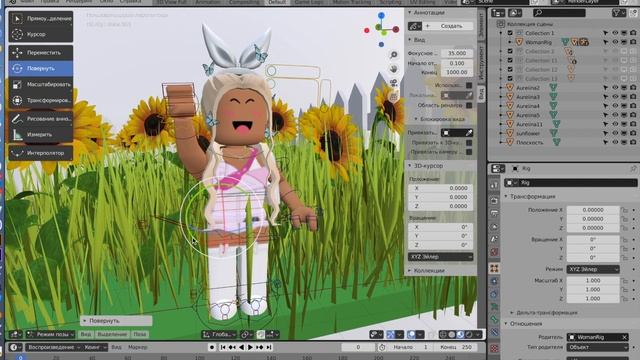Open outliner filter funnel menu
Viewport: 640px width, 360px height.
[x=618, y=13]
